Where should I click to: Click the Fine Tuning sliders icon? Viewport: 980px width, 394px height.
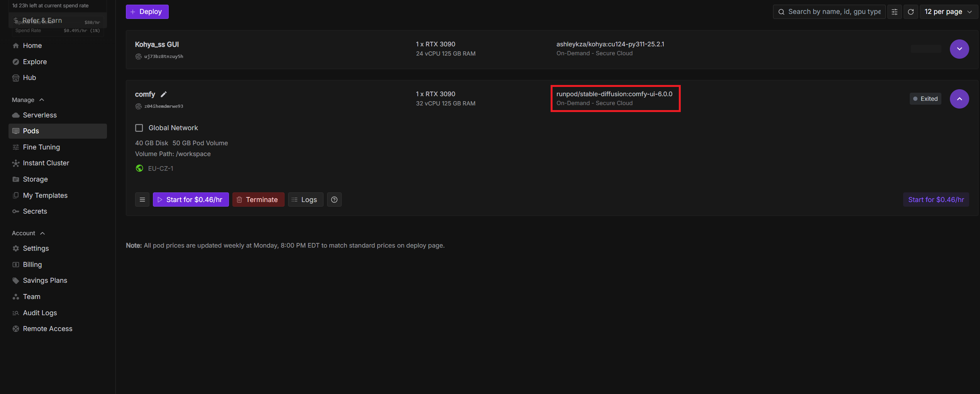coord(16,147)
